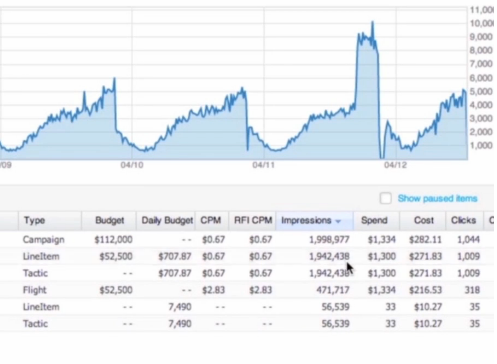Open the Show paused items link
The height and width of the screenshot is (364, 497).
437,198
